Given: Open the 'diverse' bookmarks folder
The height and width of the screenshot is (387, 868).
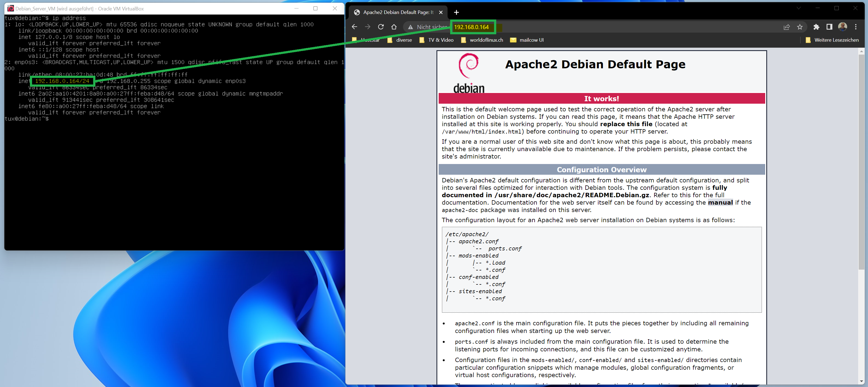Looking at the screenshot, I should click(400, 40).
